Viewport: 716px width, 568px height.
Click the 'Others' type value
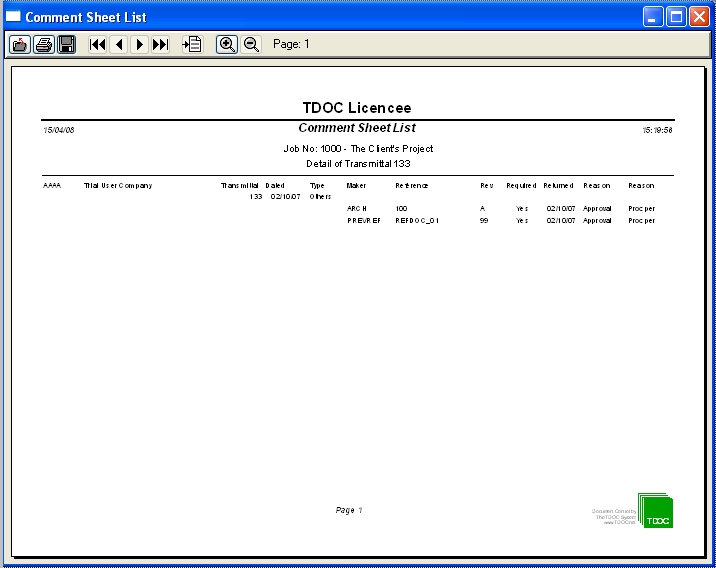(x=320, y=196)
